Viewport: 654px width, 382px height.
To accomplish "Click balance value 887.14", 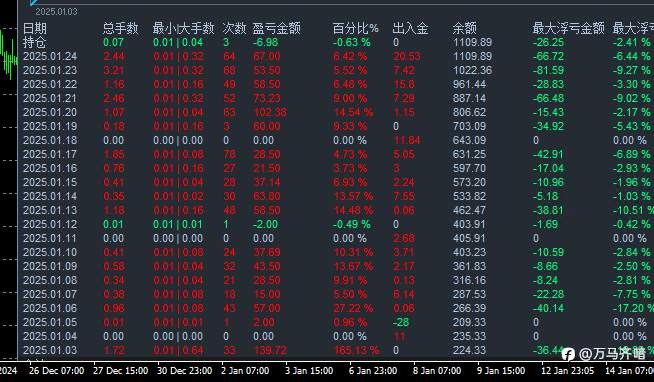I will (469, 98).
